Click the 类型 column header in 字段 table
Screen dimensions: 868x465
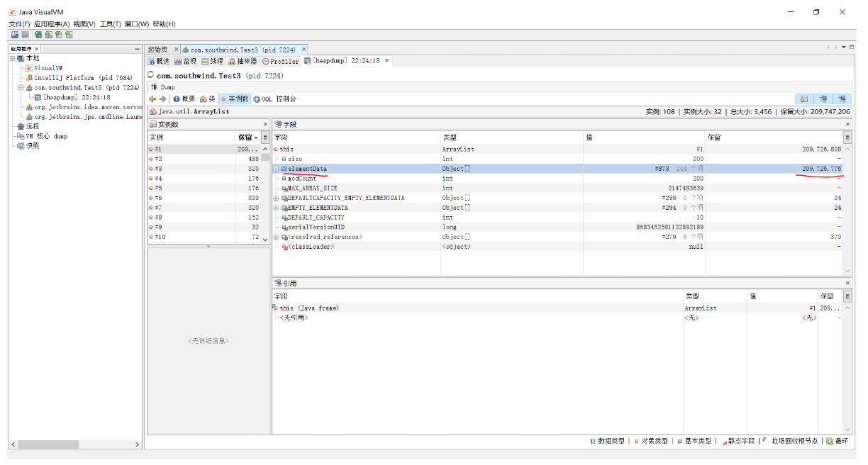click(x=511, y=138)
